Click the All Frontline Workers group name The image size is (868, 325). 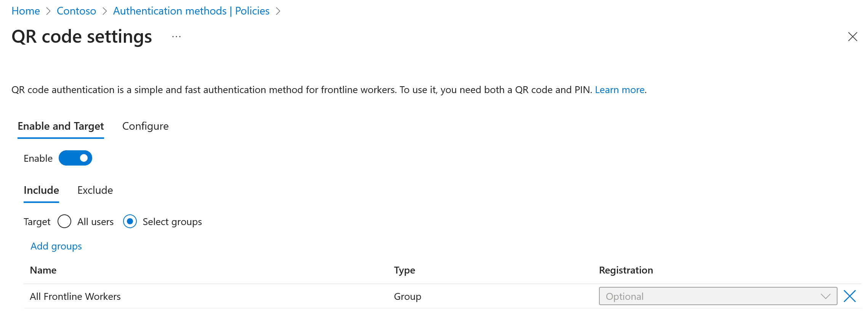tap(75, 296)
